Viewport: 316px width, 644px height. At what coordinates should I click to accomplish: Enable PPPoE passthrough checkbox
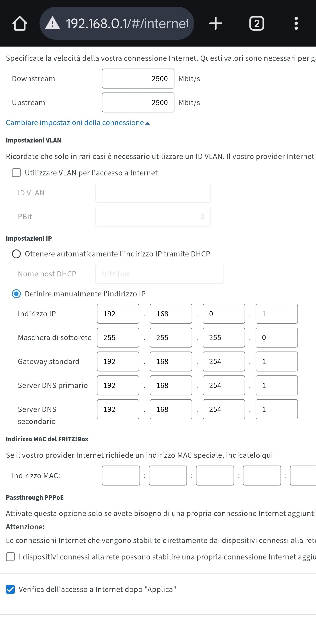(x=11, y=557)
